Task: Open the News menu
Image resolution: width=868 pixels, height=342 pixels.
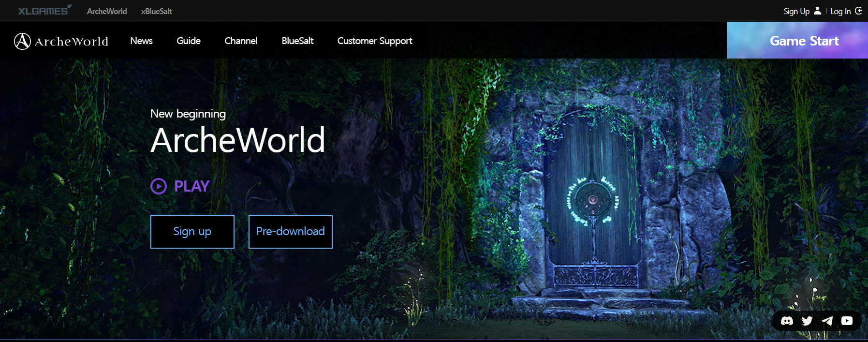Action: point(141,41)
